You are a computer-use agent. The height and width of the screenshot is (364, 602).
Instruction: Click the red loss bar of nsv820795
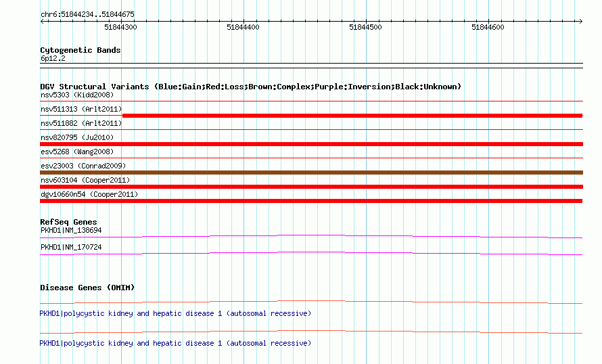(x=311, y=144)
